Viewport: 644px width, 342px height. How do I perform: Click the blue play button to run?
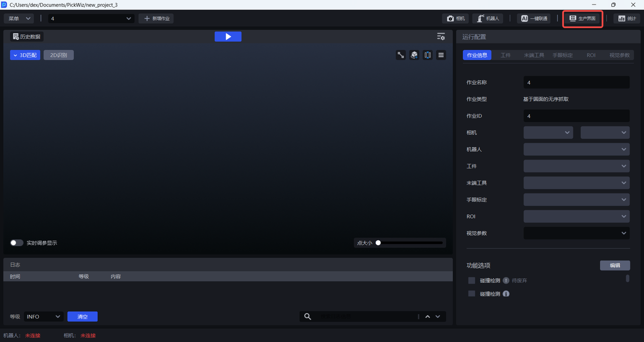228,37
